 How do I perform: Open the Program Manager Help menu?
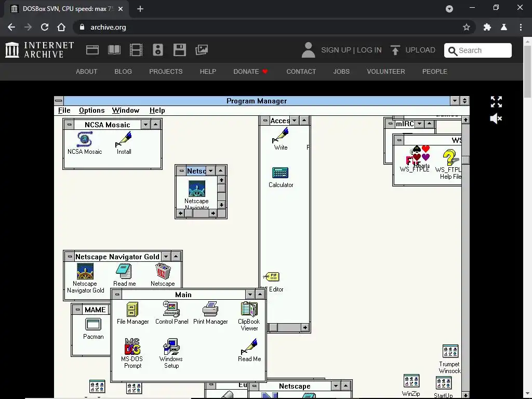coord(157,110)
